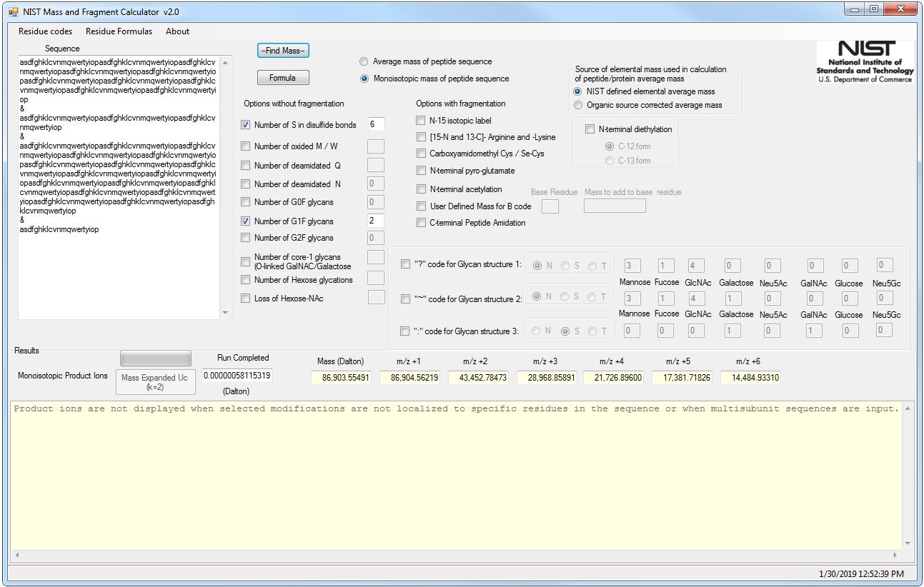Click results vertical scrollbar up arrow
Screen dimensions: 924x587
point(908,408)
